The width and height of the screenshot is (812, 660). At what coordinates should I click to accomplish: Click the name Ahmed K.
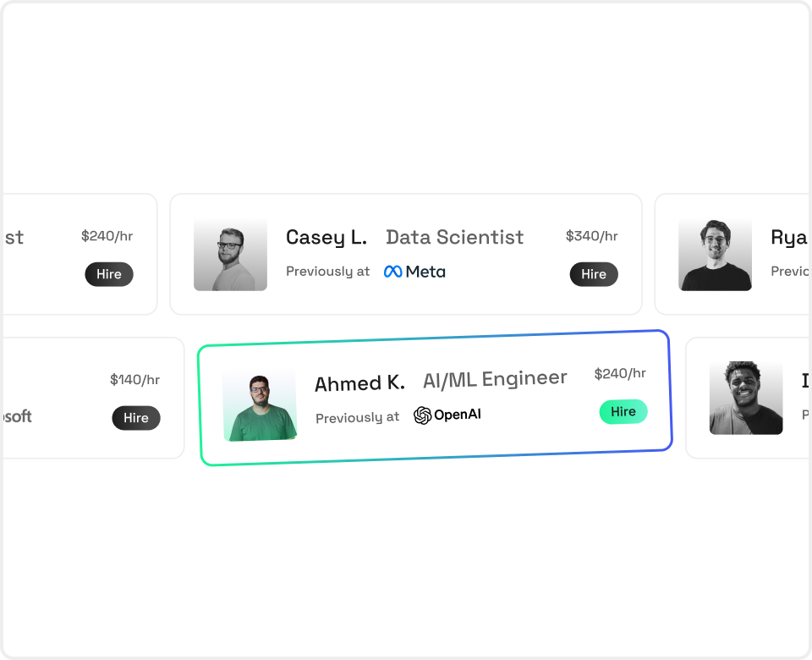(359, 383)
